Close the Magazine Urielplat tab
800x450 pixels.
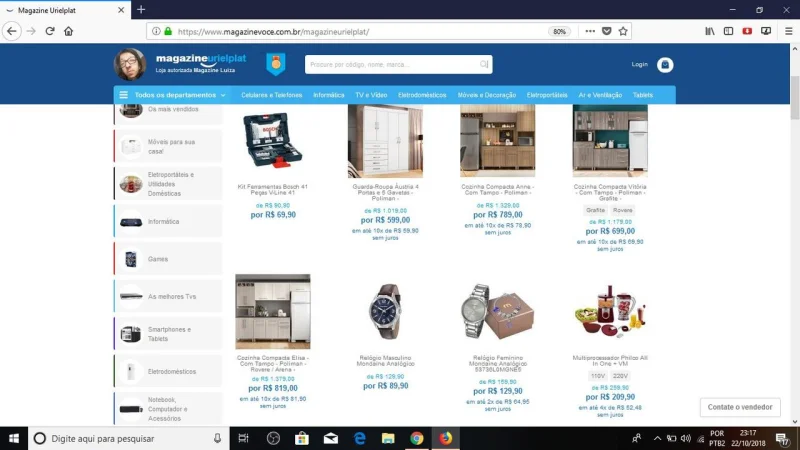tap(121, 10)
